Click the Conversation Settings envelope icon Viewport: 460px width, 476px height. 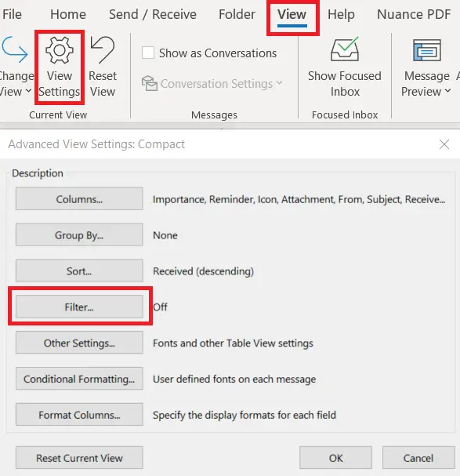pos(150,83)
